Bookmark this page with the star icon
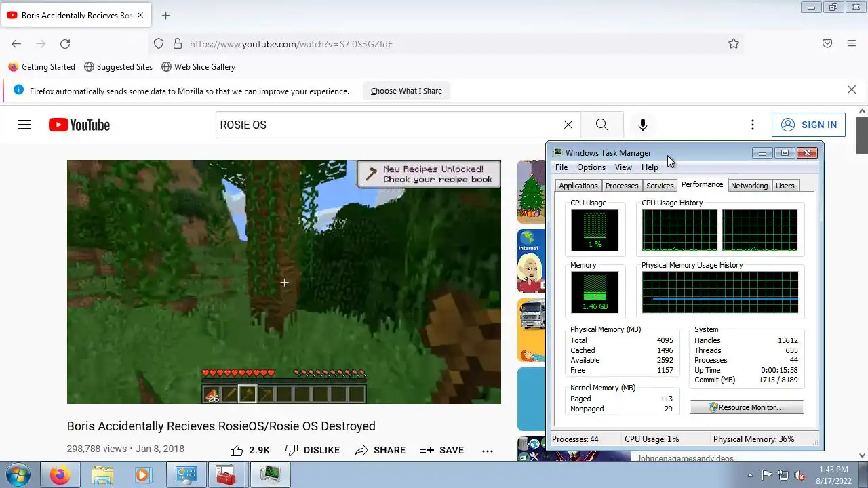868x488 pixels. click(x=734, y=44)
